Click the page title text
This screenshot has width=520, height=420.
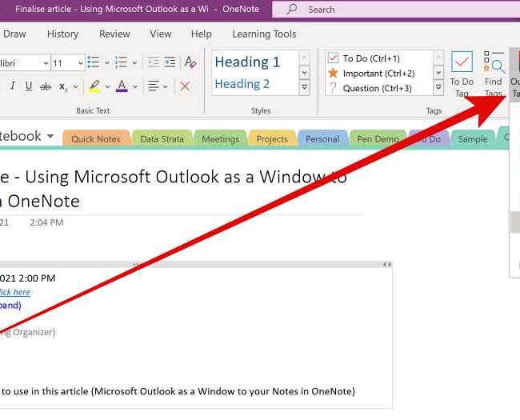click(x=174, y=189)
